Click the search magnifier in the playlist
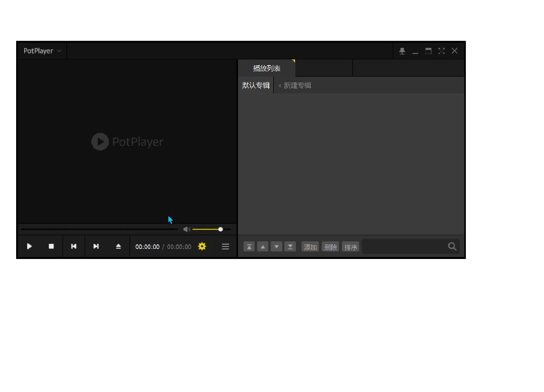The image size is (544, 392). point(452,246)
